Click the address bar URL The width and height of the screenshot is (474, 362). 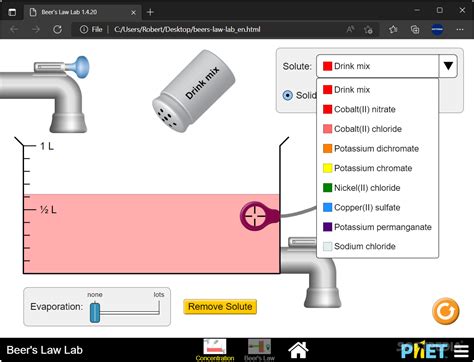pyautogui.click(x=187, y=29)
